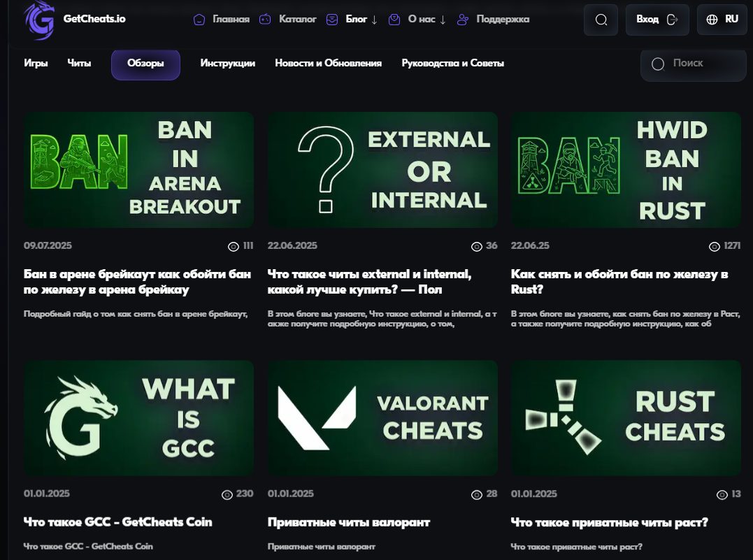Open the RU language selector

pyautogui.click(x=722, y=20)
